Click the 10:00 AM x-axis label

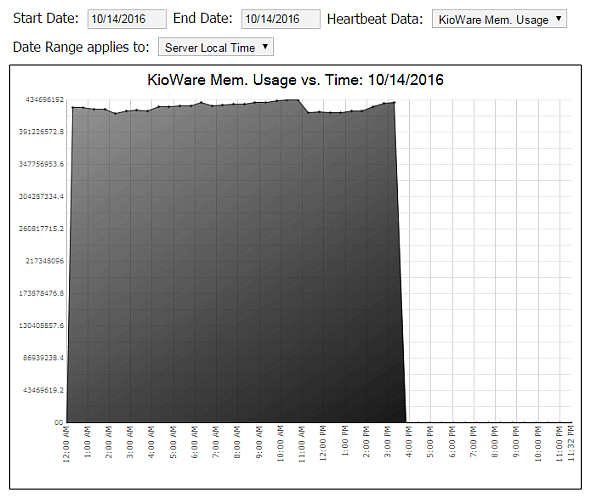pos(280,444)
